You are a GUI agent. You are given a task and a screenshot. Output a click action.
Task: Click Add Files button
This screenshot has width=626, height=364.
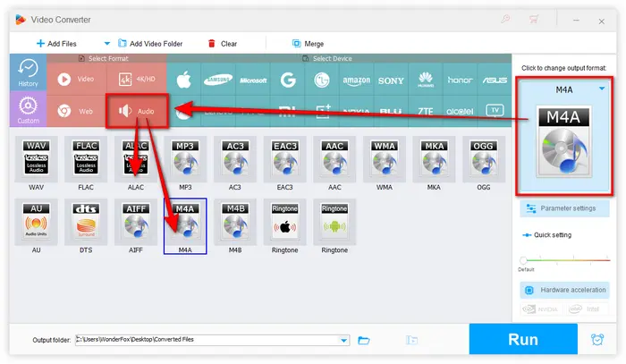tap(56, 44)
